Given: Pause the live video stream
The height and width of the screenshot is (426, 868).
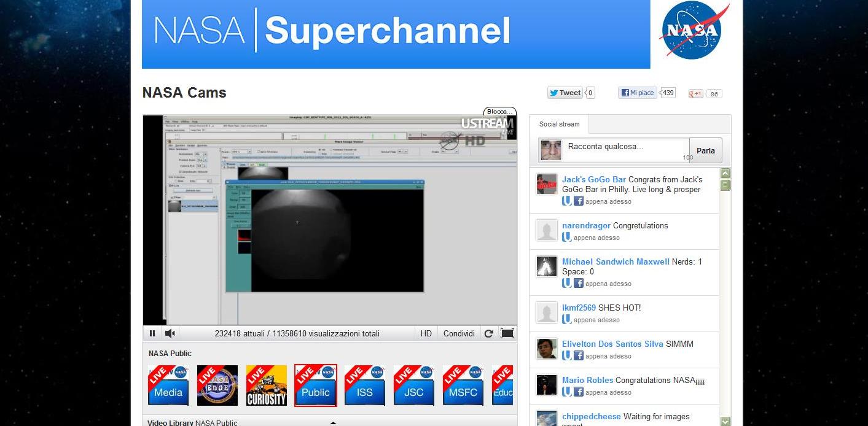Looking at the screenshot, I should [152, 333].
